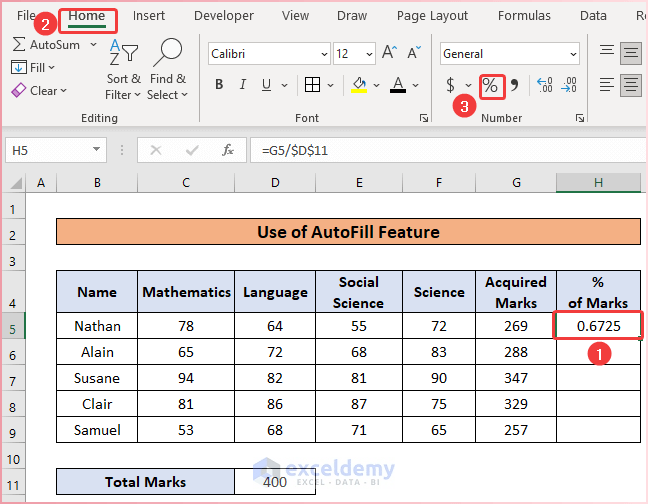Top align cell contents

coord(607,51)
